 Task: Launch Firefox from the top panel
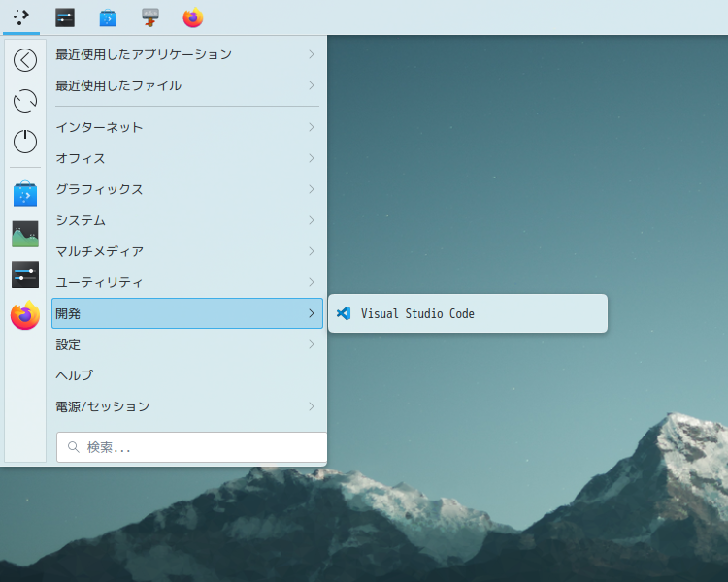193,17
